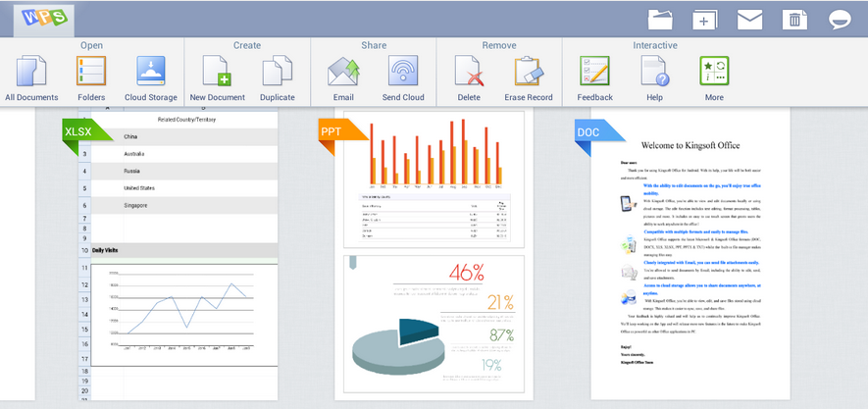This screenshot has height=409, width=868.
Task: Open the XLSX spreadsheet thumbnail
Action: [178, 255]
